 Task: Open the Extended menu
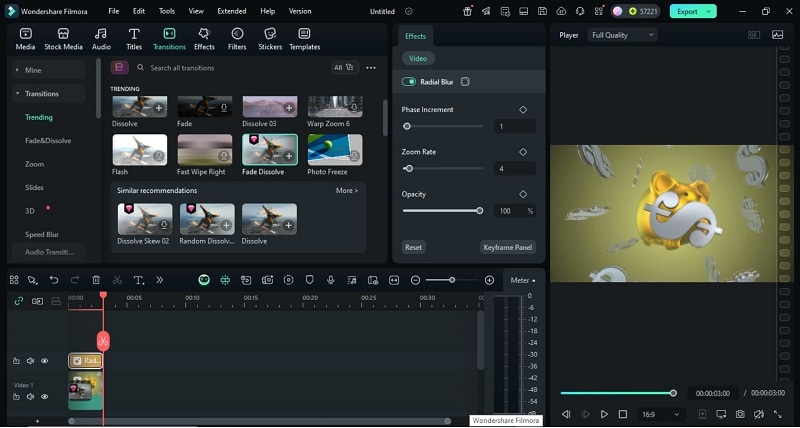click(232, 11)
